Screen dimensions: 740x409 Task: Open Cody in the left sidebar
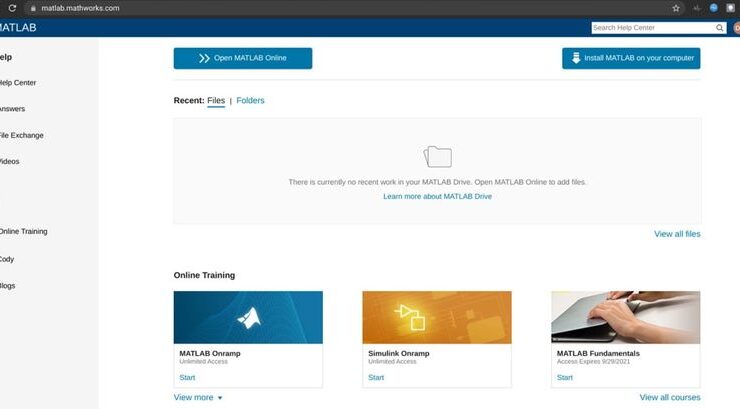7,259
